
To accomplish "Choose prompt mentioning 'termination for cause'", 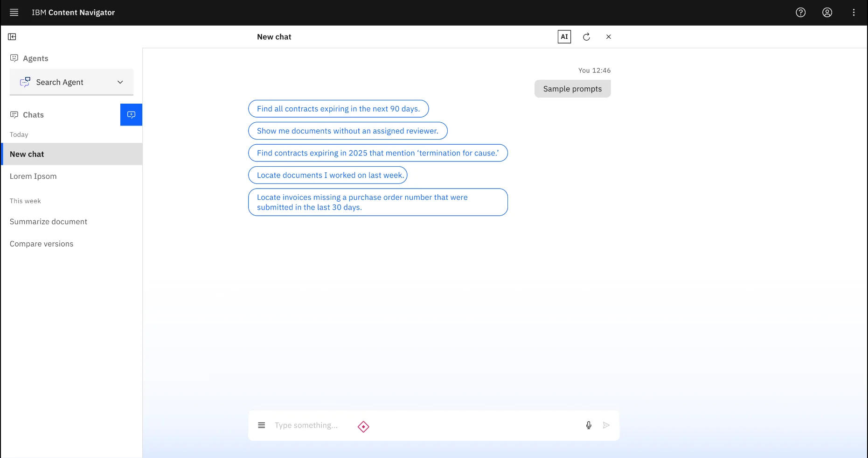I will [x=378, y=153].
